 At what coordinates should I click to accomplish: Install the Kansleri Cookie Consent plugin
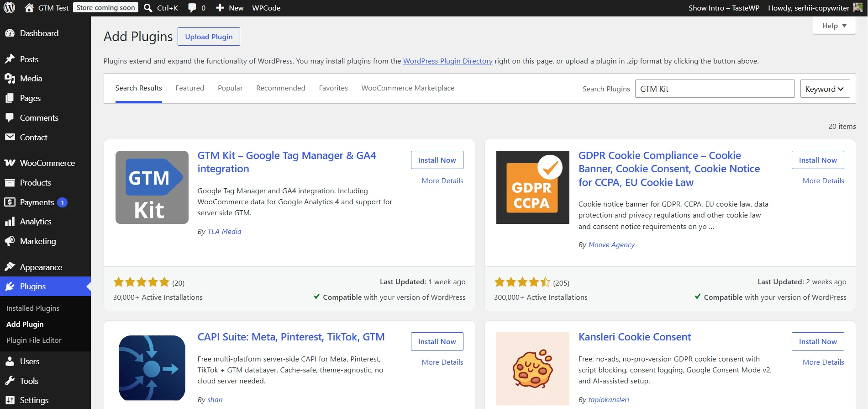[818, 341]
